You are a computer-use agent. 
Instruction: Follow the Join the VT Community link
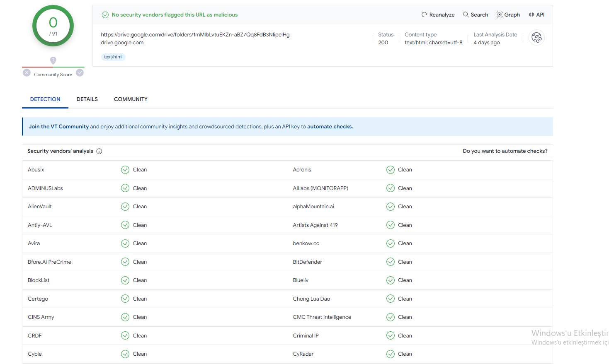(59, 127)
